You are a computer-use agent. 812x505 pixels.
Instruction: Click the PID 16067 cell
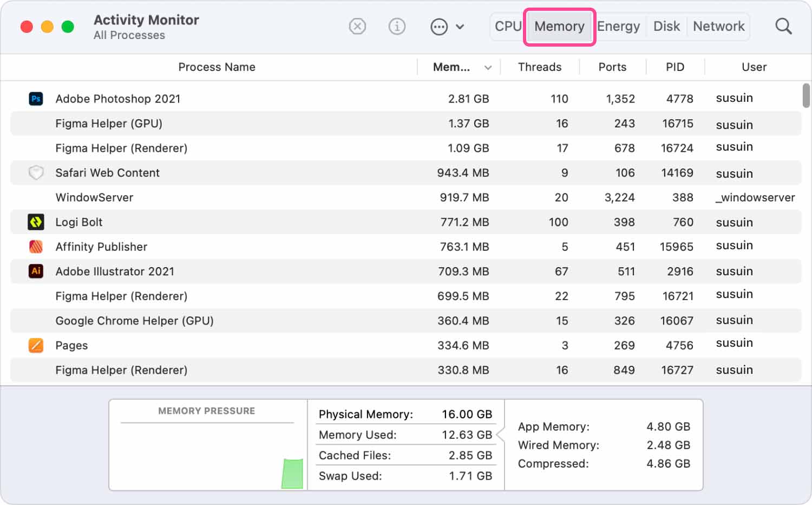point(676,321)
